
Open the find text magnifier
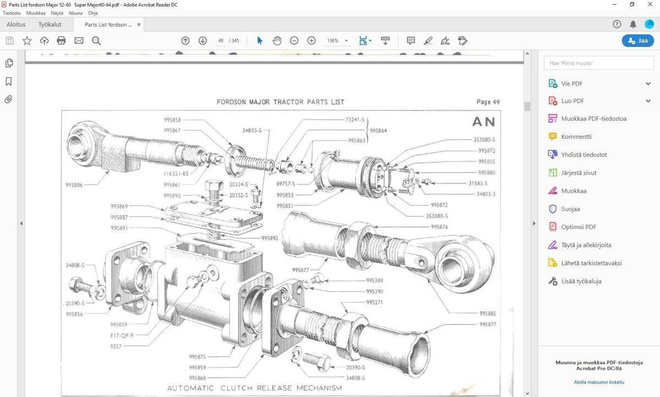(x=96, y=41)
